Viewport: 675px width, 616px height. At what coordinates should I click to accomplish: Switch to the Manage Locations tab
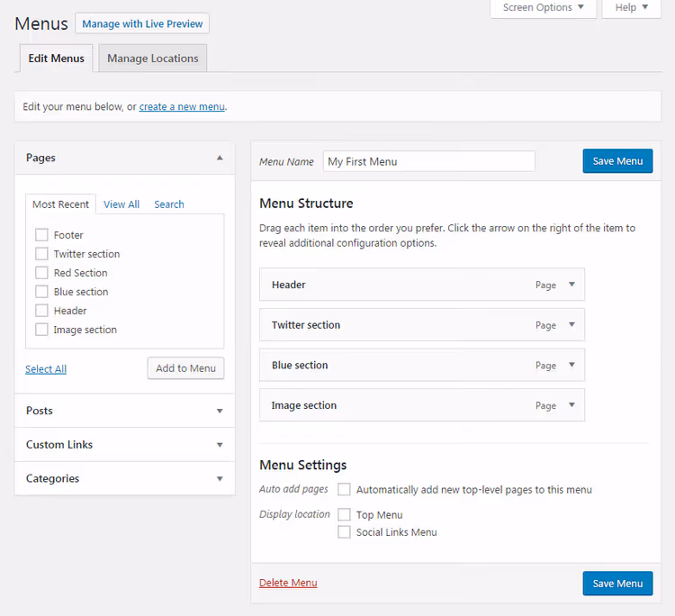[x=153, y=59]
